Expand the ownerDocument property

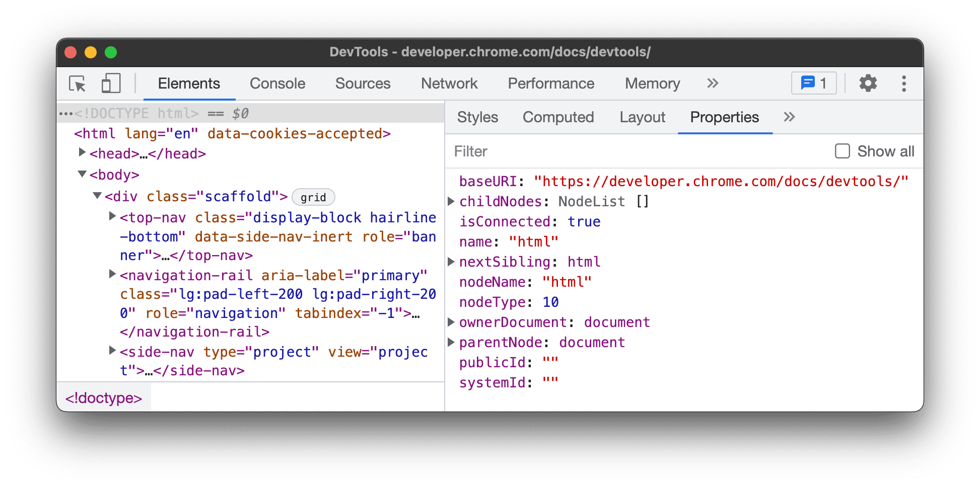pyautogui.click(x=451, y=322)
